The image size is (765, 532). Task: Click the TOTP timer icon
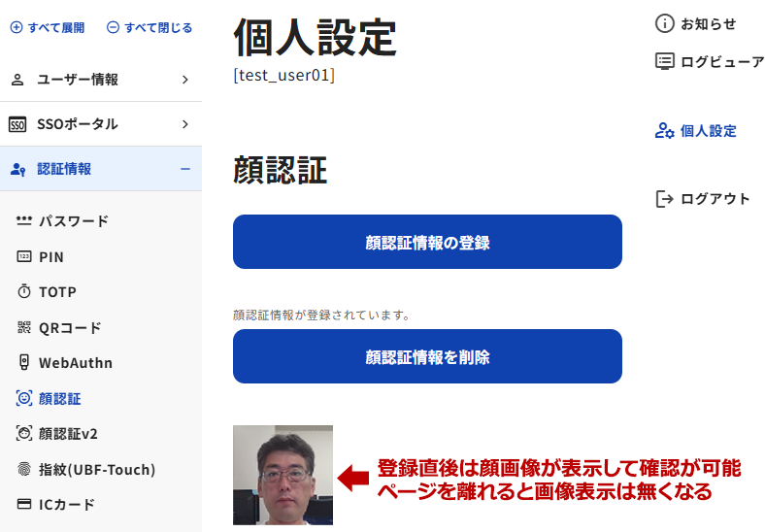(24, 292)
